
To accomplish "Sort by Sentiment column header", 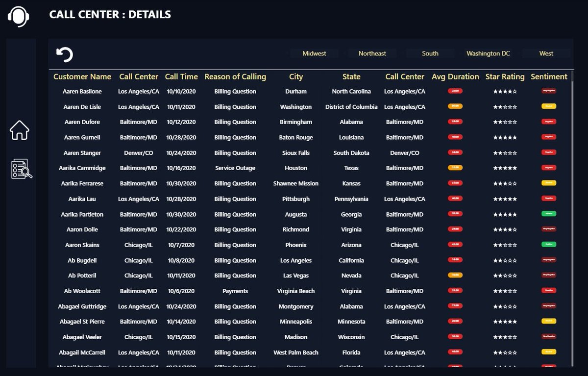I will 549,77.
